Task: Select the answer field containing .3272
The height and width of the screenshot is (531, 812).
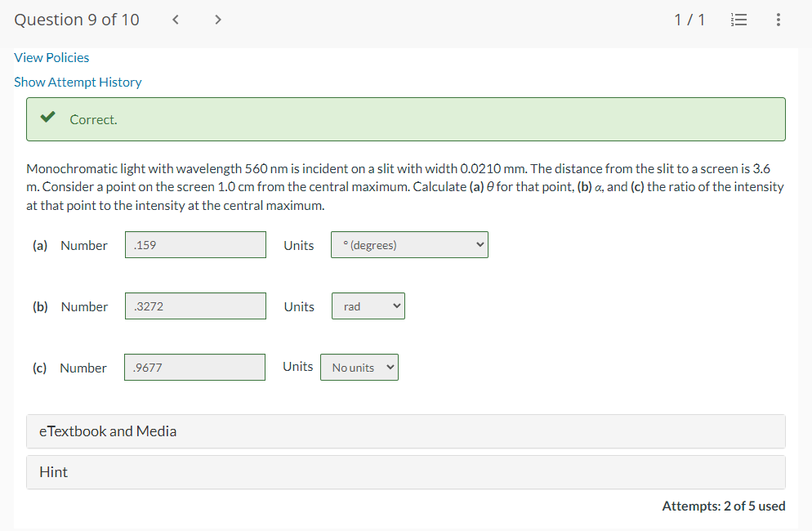Action: click(195, 306)
